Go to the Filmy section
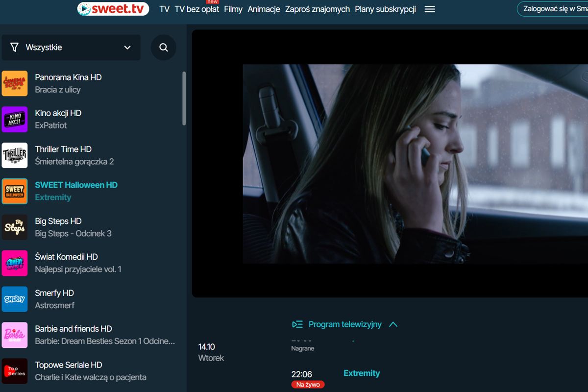Image resolution: width=588 pixels, height=392 pixels. (233, 9)
